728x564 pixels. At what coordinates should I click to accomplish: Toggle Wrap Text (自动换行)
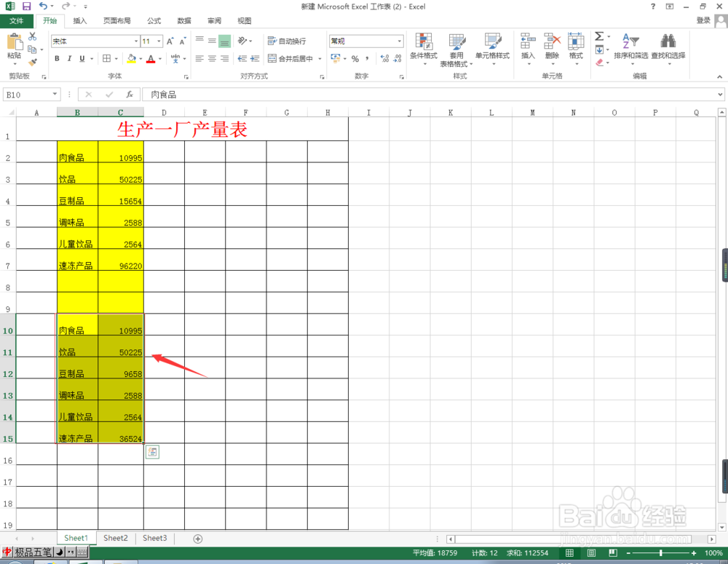coord(286,41)
